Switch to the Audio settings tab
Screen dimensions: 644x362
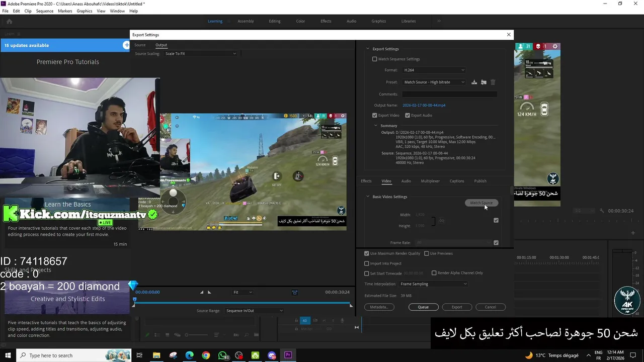[406, 181]
